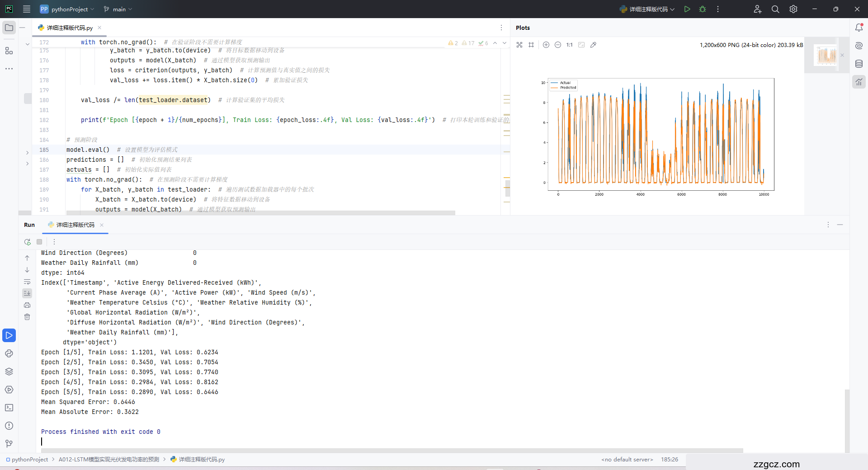This screenshot has width=868, height=470.
Task: Switch to the 详细注释版代码 Run tab
Action: [x=75, y=225]
